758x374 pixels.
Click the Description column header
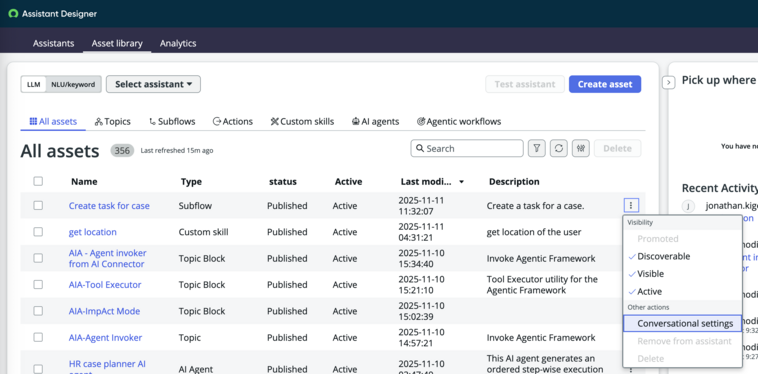[514, 182]
